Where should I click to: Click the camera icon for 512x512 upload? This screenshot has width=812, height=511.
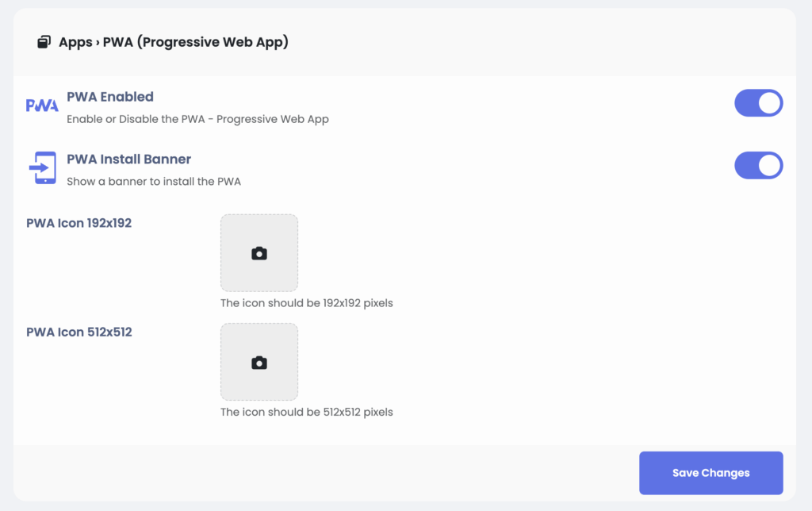(259, 363)
